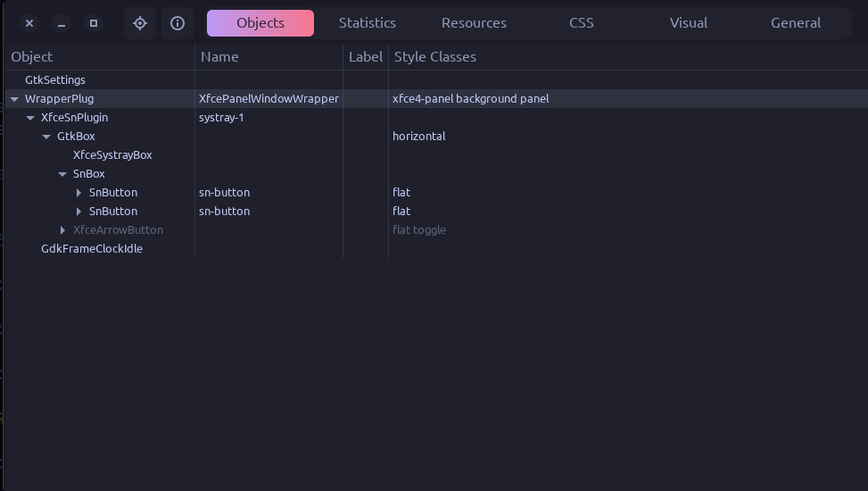Switch to the Visual tab

coord(689,23)
